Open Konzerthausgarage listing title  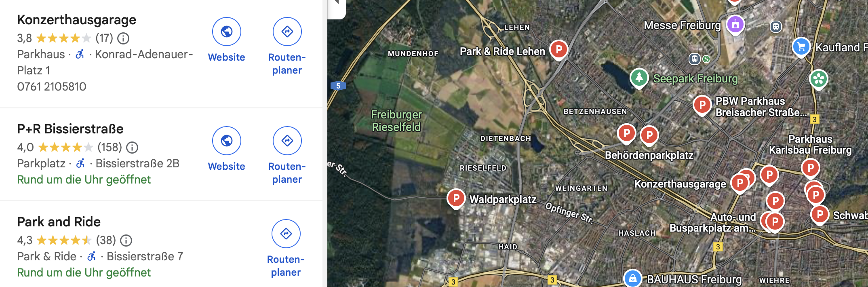77,20
